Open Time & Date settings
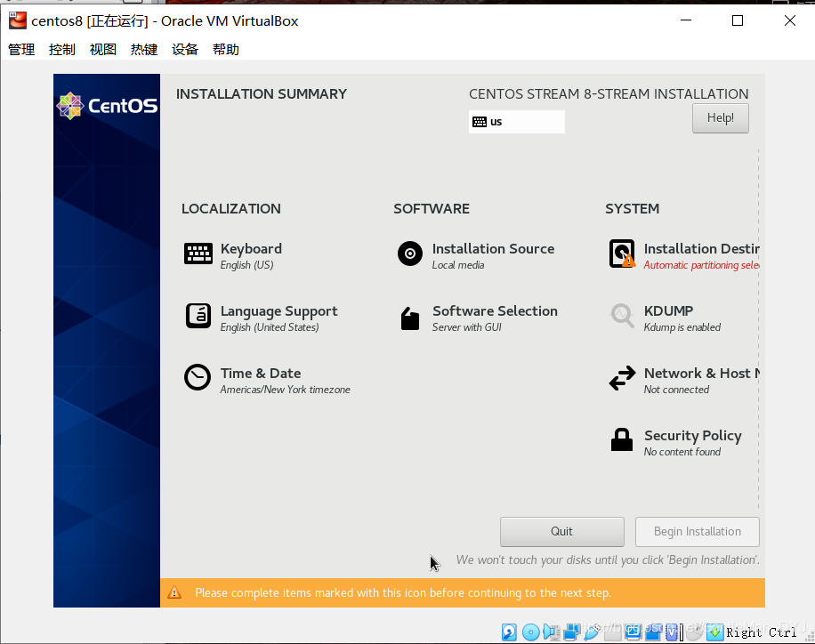Screen dimensions: 815x644 (x=267, y=380)
